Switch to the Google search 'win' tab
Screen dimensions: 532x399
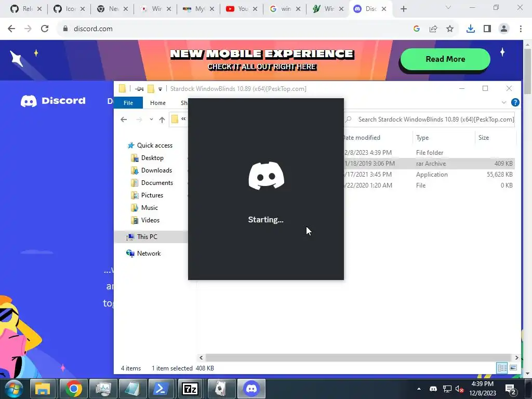tap(284, 9)
